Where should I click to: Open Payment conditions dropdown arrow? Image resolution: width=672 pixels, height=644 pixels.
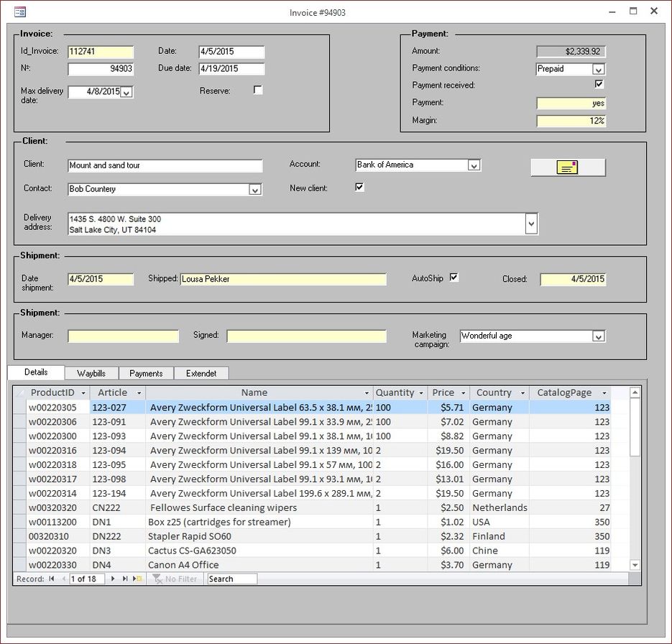tap(599, 69)
